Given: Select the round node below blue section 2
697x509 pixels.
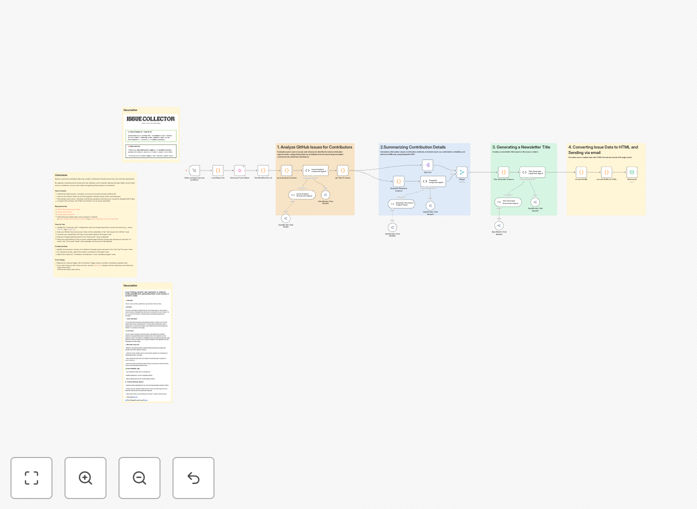Looking at the screenshot, I should [393, 228].
